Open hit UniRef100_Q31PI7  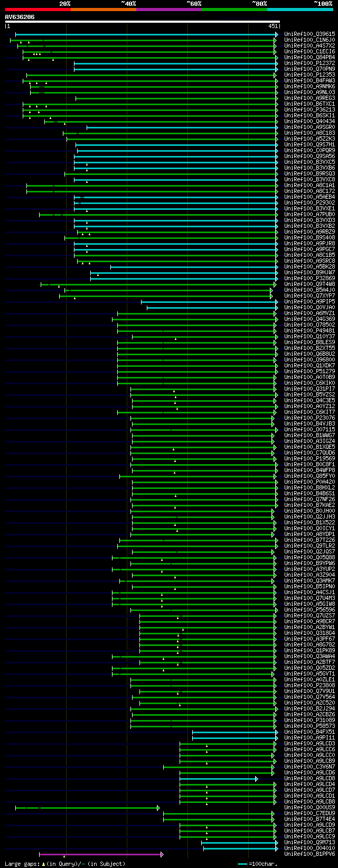[309, 389]
